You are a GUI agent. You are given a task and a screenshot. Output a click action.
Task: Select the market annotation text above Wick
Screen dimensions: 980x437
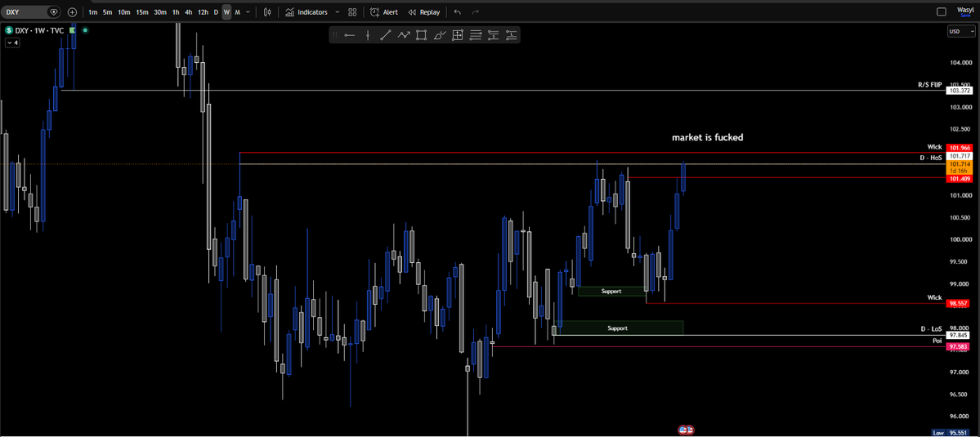pos(708,137)
